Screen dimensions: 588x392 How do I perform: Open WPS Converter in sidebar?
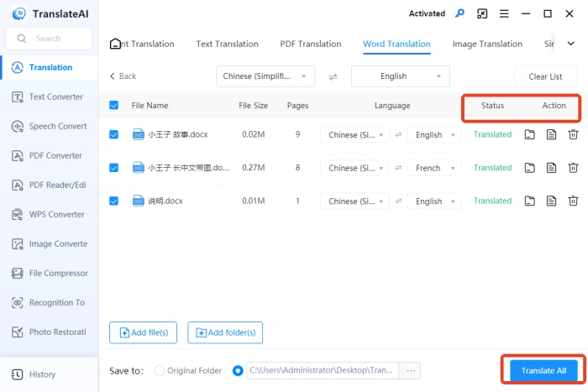(x=49, y=214)
